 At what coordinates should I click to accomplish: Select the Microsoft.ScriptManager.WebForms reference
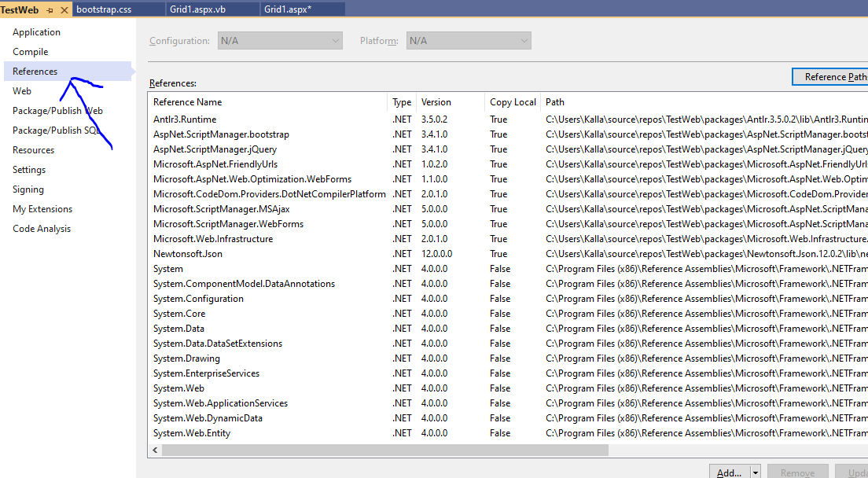coord(229,224)
